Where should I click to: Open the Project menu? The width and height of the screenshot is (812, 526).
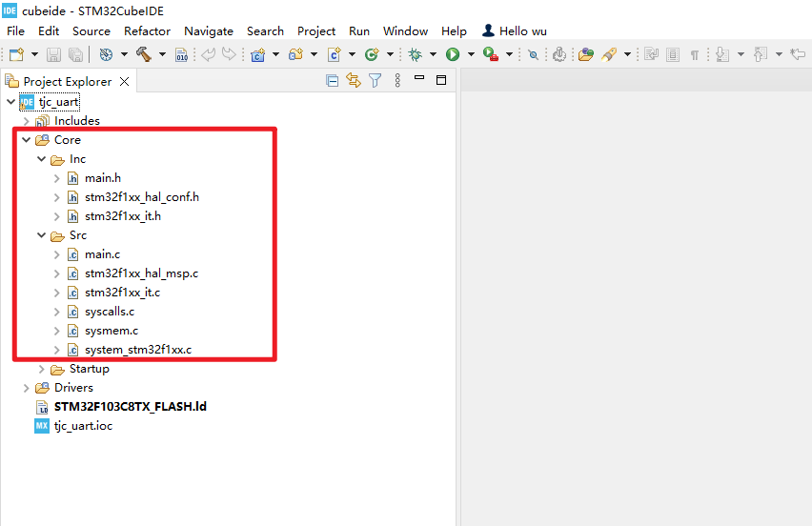click(316, 30)
